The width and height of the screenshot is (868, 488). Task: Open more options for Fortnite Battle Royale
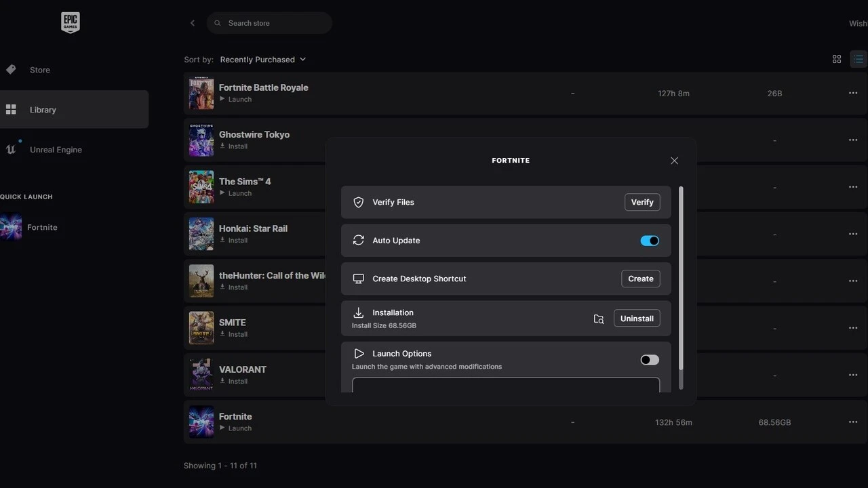(x=853, y=93)
